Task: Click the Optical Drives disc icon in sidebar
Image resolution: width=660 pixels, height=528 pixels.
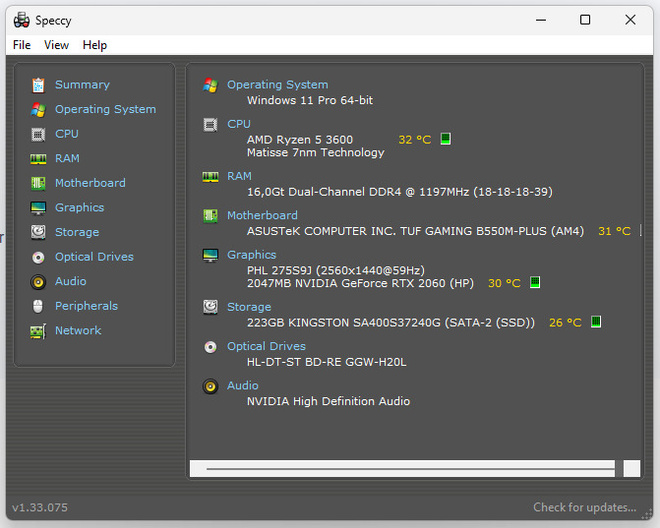Action: [x=38, y=257]
